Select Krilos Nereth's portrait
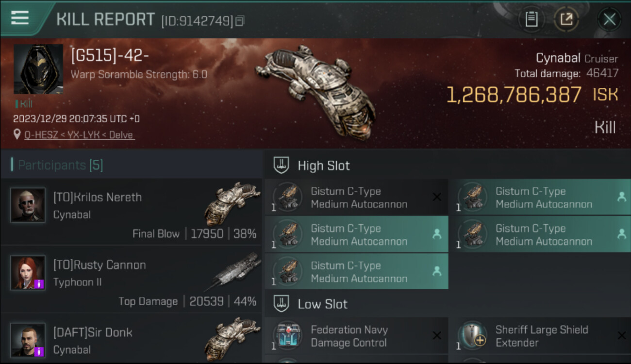Image resolution: width=631 pixels, height=364 pixels. tap(28, 205)
